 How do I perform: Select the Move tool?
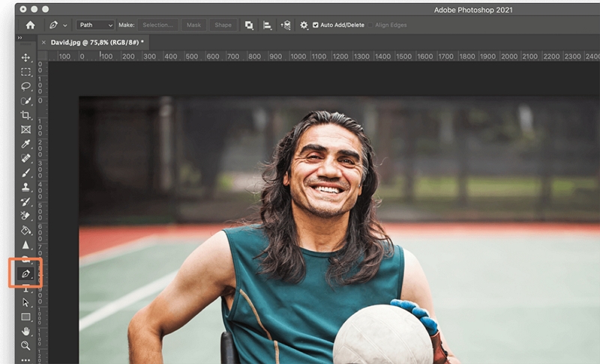point(26,58)
